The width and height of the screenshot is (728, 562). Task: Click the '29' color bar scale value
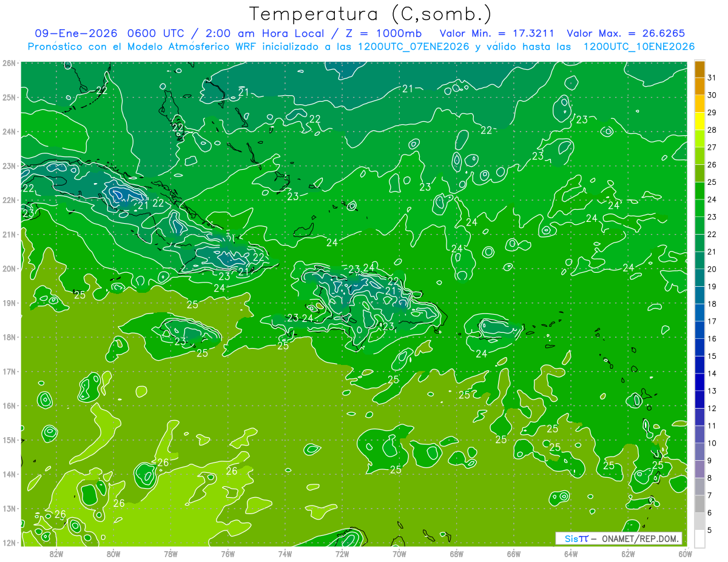pos(712,113)
